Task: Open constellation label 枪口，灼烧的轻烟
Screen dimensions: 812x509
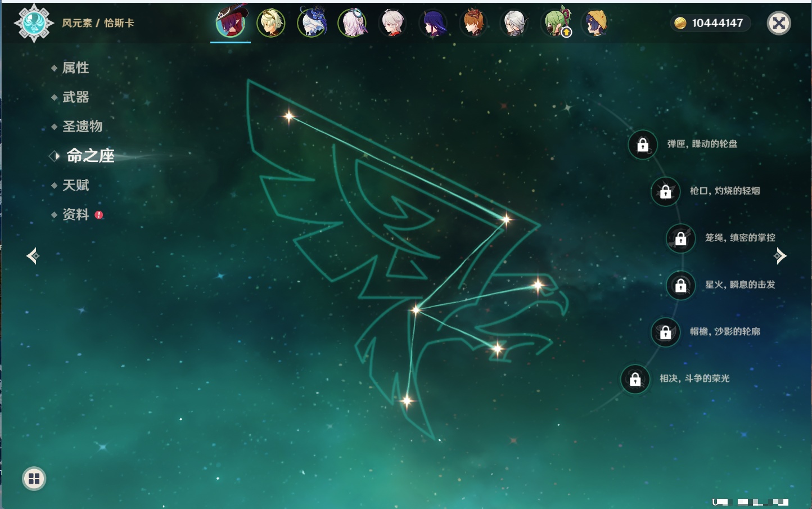Action: pyautogui.click(x=725, y=191)
